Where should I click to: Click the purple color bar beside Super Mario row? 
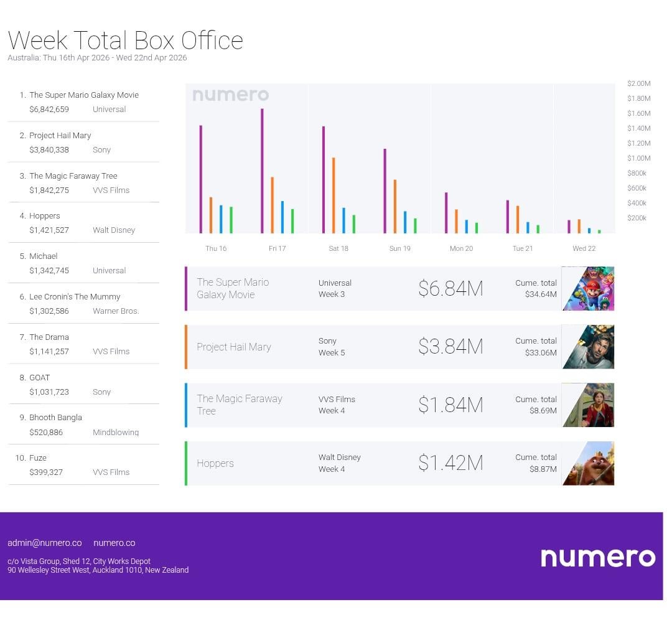[x=186, y=289]
